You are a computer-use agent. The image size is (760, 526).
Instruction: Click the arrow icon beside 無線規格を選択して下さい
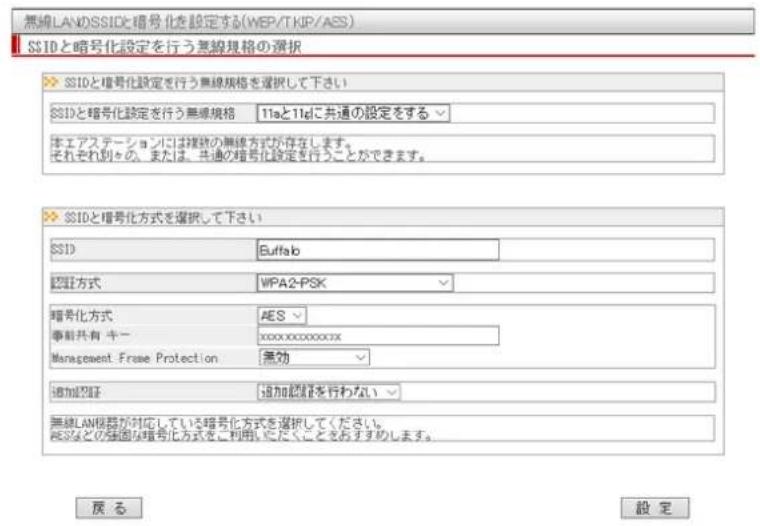pyautogui.click(x=51, y=82)
